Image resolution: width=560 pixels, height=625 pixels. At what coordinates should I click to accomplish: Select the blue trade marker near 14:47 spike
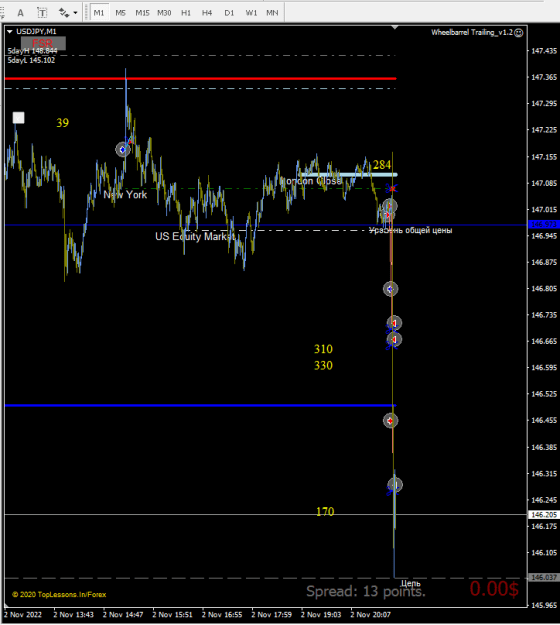tap(122, 149)
